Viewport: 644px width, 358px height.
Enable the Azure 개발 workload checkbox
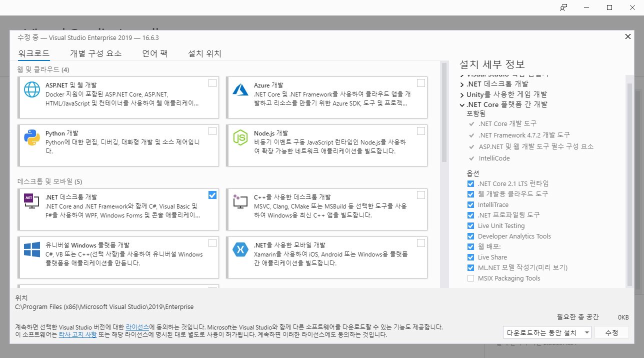421,83
